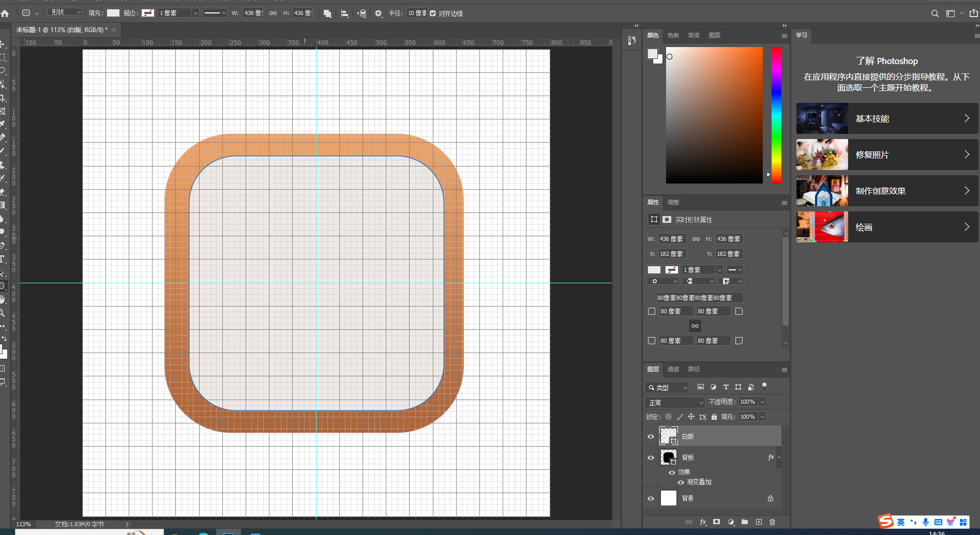Open the gear settings icon beside 半径
Image resolution: width=980 pixels, height=535 pixels.
[x=379, y=13]
